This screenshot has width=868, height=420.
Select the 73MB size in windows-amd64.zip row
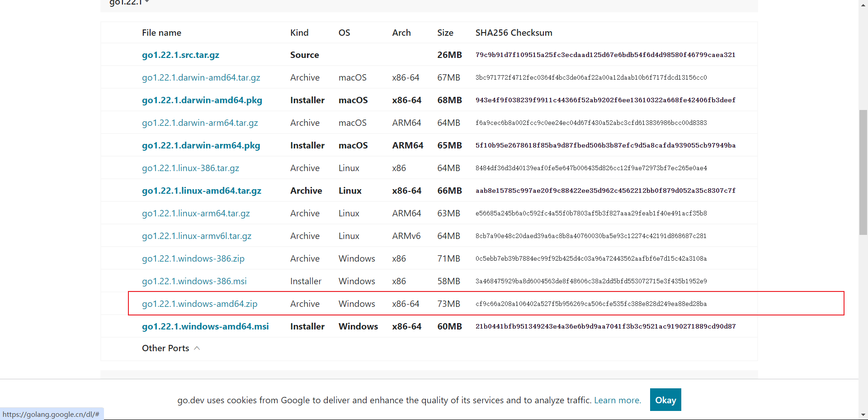[x=448, y=304]
